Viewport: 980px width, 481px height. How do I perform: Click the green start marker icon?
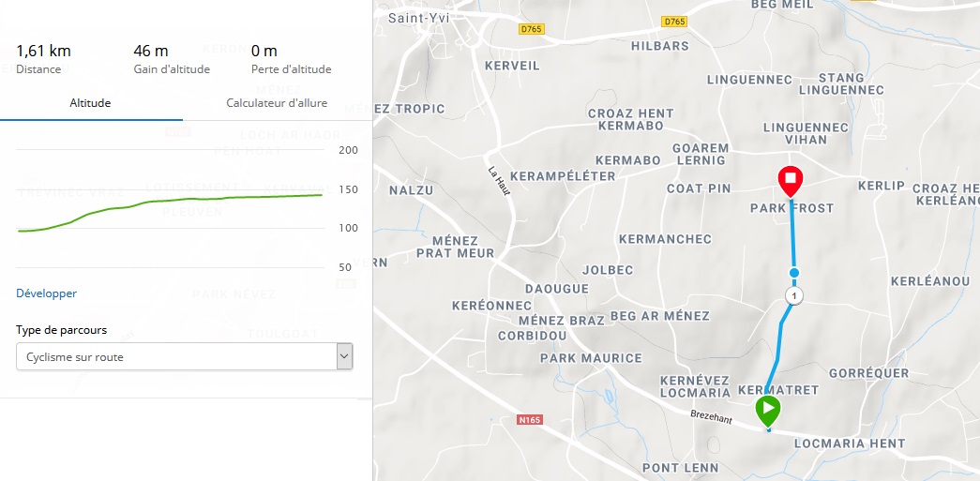[768, 411]
